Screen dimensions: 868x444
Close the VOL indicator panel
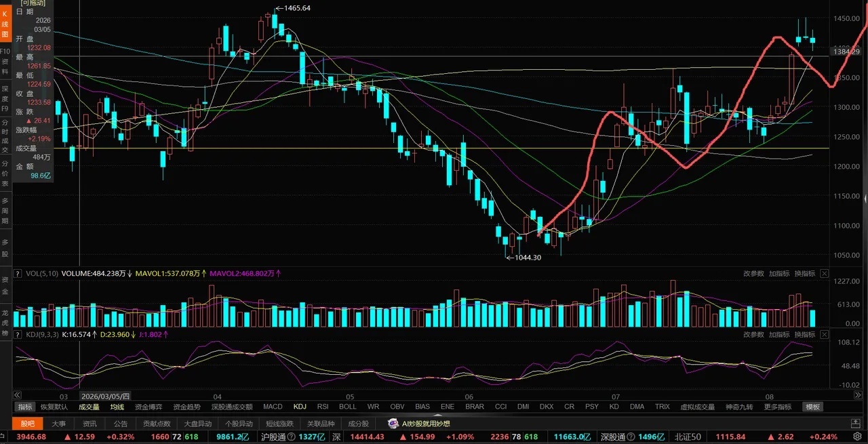[x=824, y=274]
